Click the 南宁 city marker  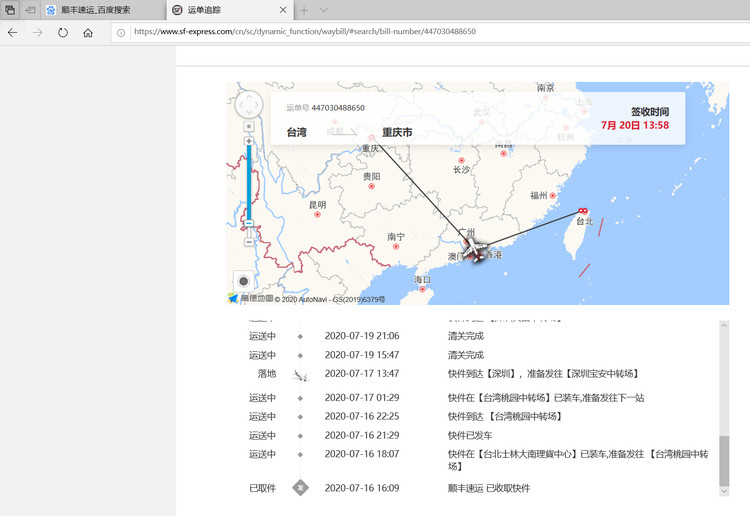[396, 247]
